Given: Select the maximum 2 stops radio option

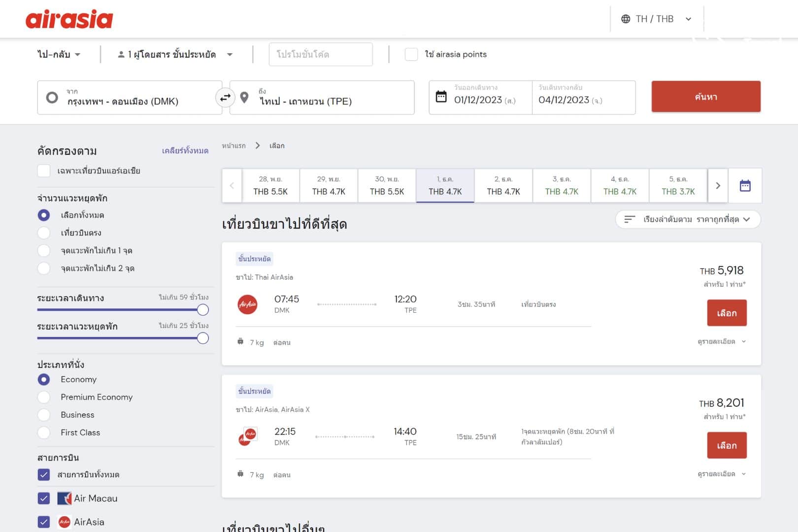Looking at the screenshot, I should pos(44,268).
